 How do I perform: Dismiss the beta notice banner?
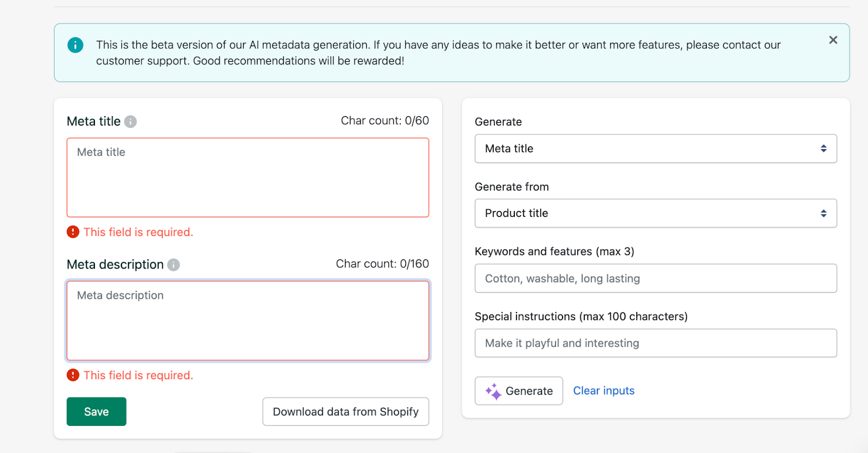coord(833,40)
